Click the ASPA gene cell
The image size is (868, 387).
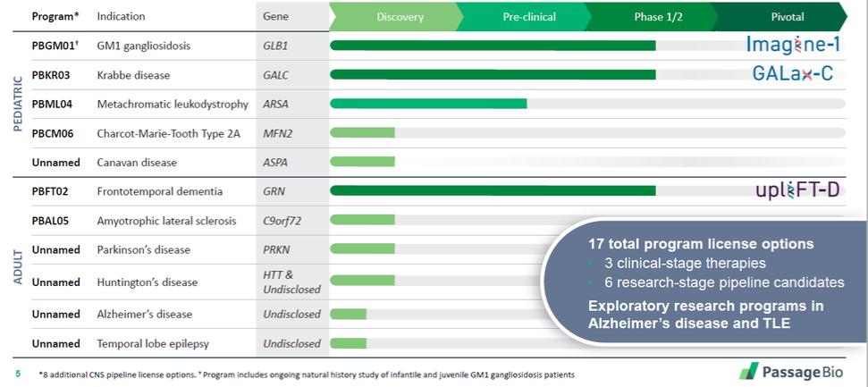(x=275, y=163)
